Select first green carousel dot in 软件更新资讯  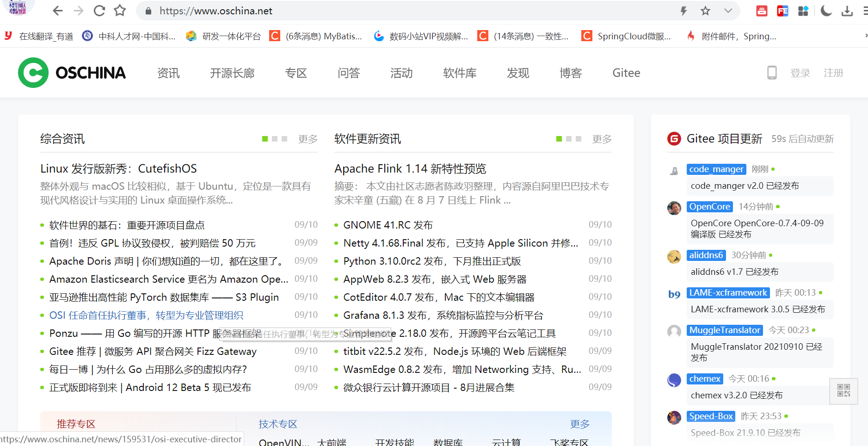click(x=559, y=139)
